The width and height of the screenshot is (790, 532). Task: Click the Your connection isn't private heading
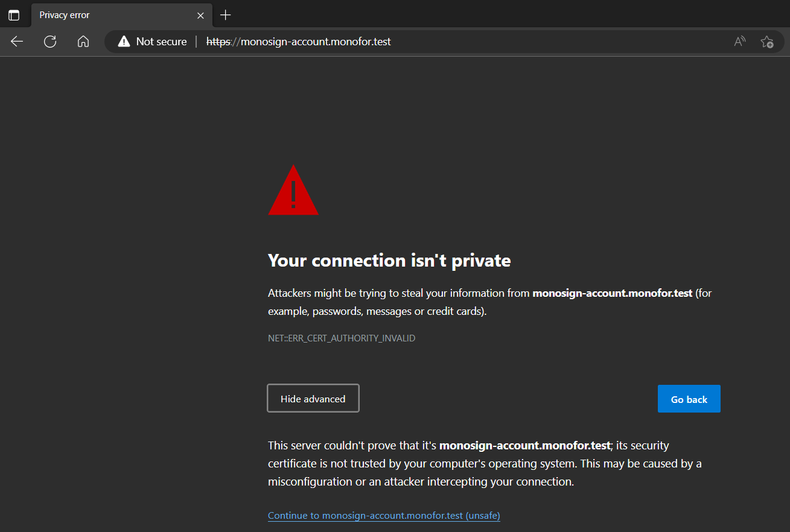[389, 261]
